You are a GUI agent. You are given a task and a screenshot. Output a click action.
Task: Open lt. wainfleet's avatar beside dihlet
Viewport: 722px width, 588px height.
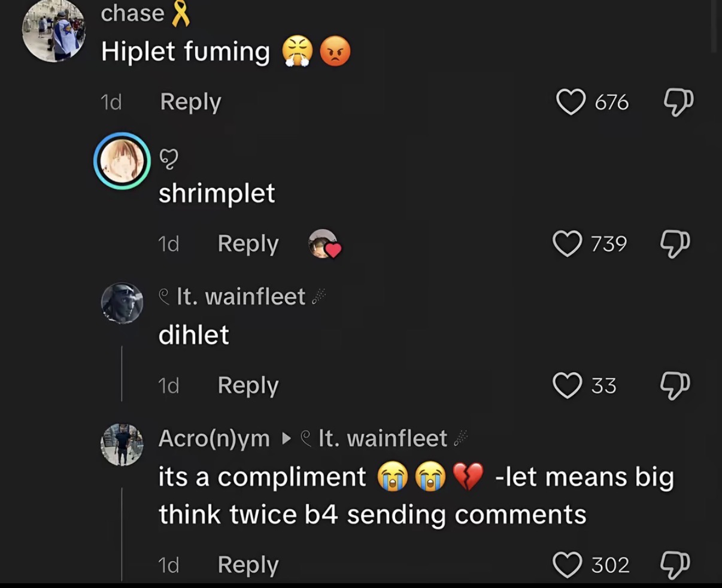122,303
